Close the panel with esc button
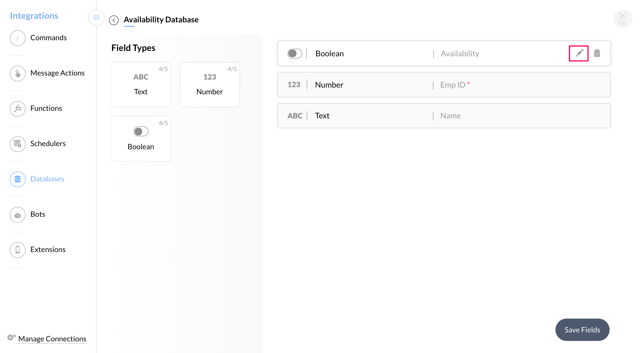644x353 pixels. tap(623, 19)
